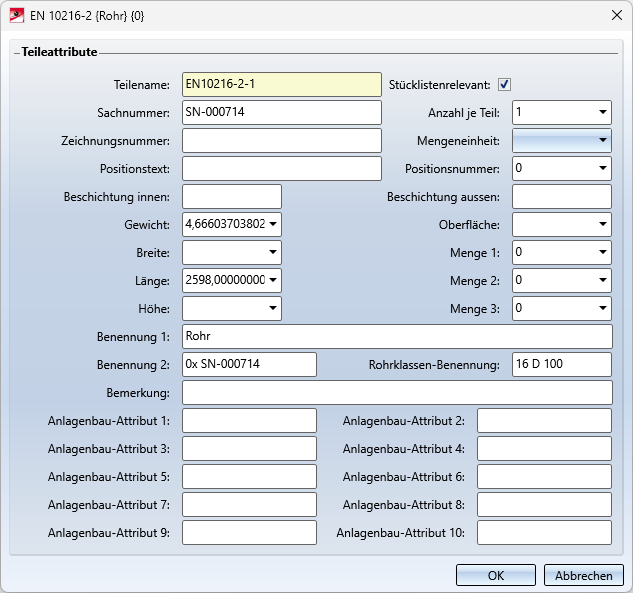Click the Gewicht value 4,66603703802
Screen dimensions: 633x593
click(x=225, y=224)
